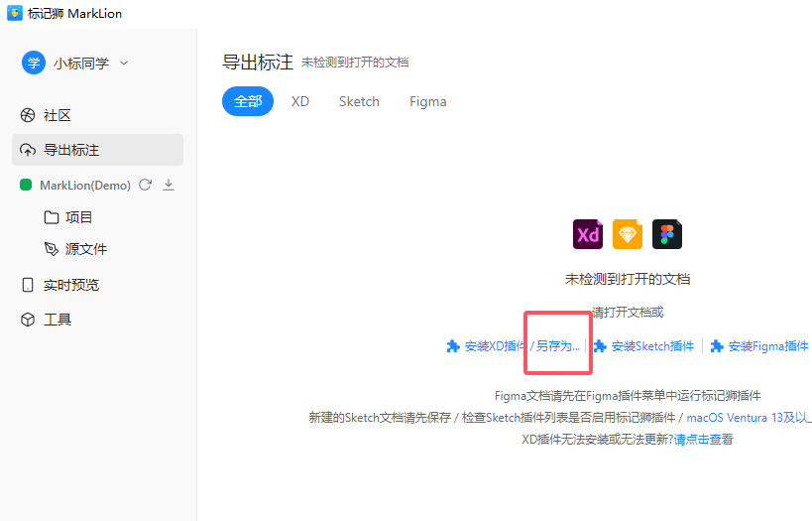Click the 另存为... save-as link

coord(558,346)
